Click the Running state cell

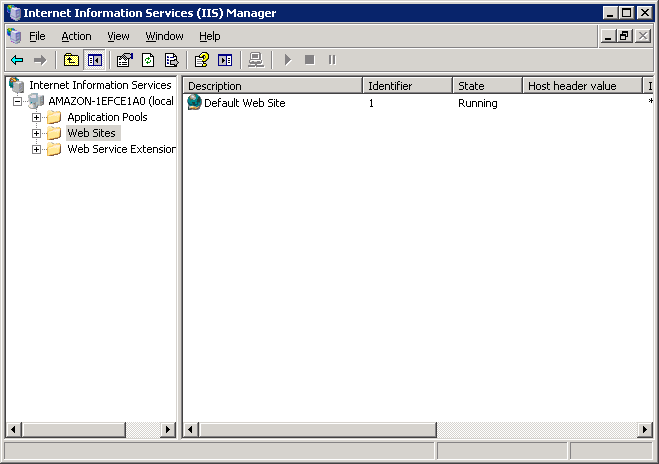click(477, 103)
